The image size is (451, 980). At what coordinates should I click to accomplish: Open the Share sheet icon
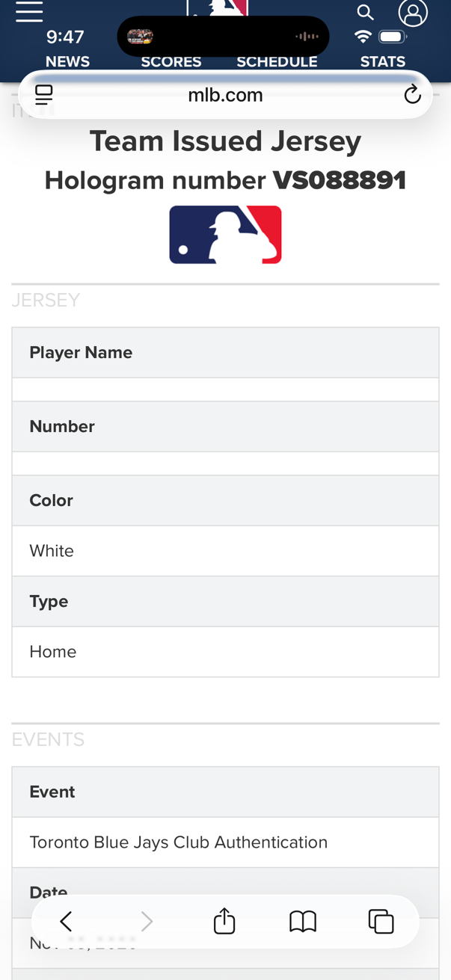[224, 921]
